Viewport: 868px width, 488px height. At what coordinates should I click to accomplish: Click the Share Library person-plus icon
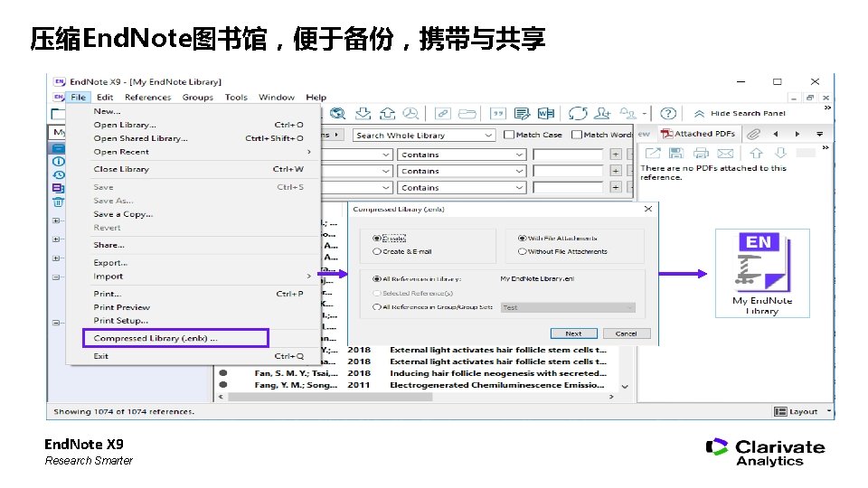(x=602, y=114)
